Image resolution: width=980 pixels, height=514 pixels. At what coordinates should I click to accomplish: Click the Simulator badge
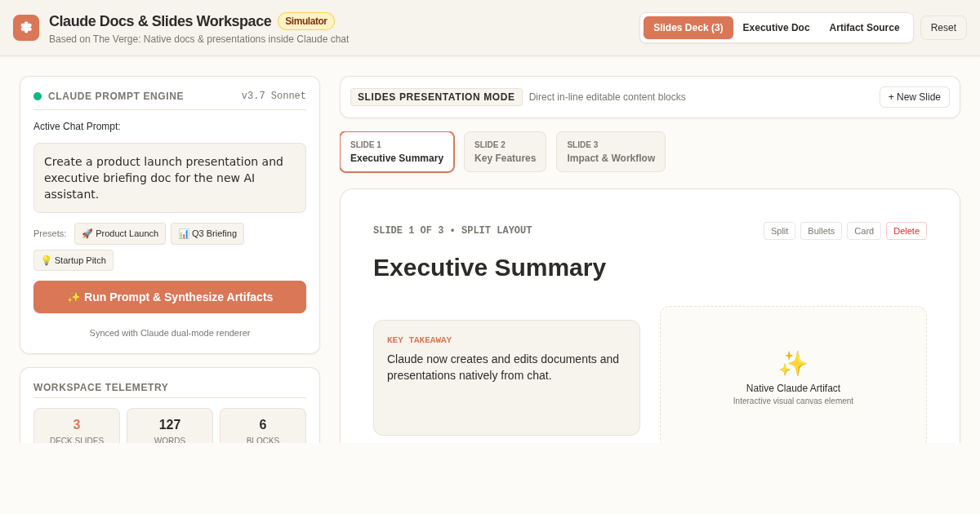point(306,21)
